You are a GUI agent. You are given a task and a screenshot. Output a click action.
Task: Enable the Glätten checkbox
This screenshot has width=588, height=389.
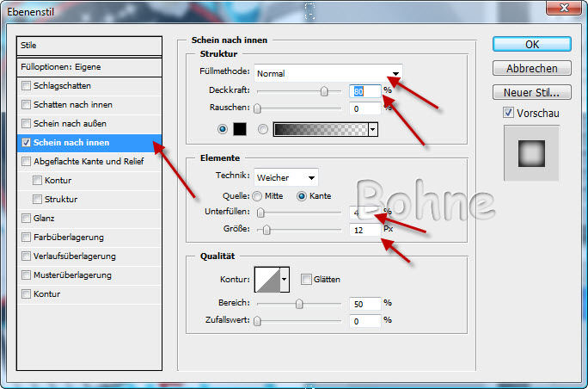[306, 279]
